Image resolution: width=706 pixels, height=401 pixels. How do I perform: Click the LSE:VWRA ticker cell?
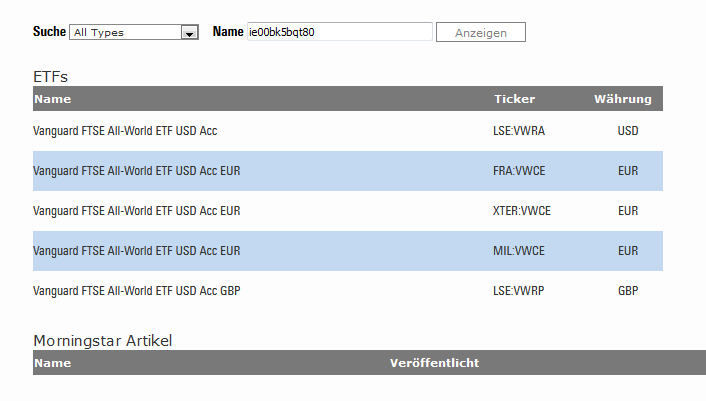(518, 131)
